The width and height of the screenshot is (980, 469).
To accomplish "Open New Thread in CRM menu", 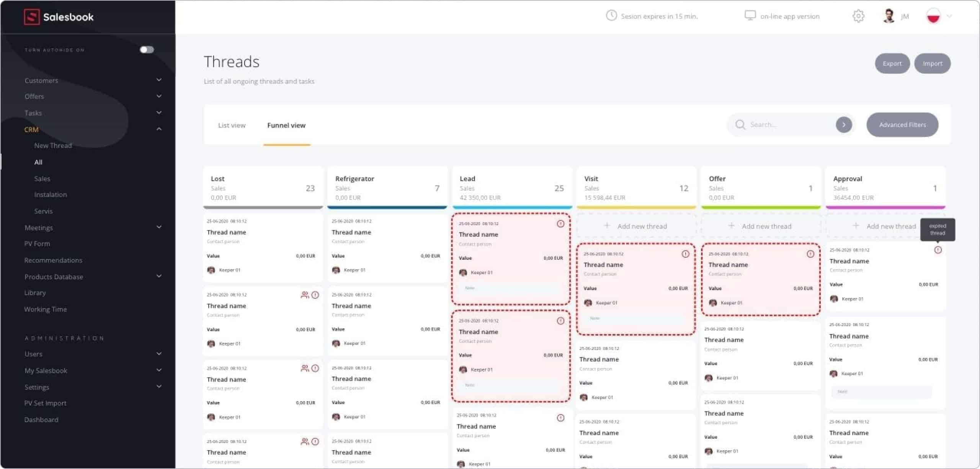I will point(53,146).
